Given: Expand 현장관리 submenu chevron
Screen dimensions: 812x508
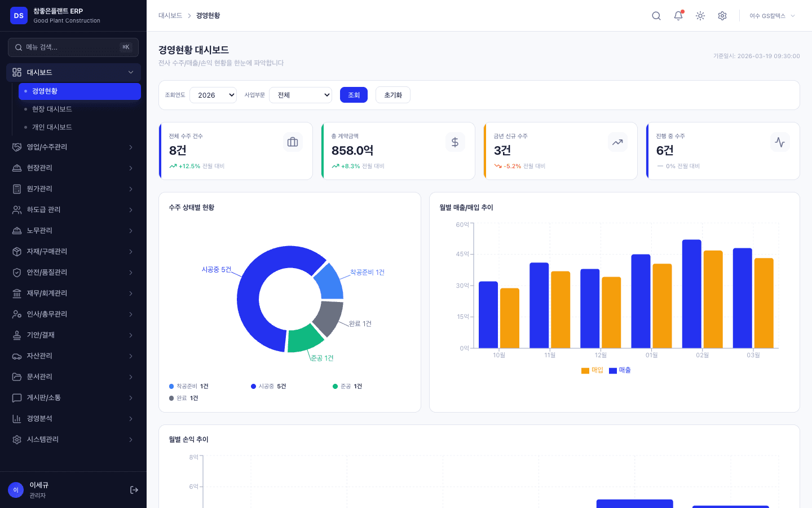Looking at the screenshot, I should pyautogui.click(x=131, y=168).
